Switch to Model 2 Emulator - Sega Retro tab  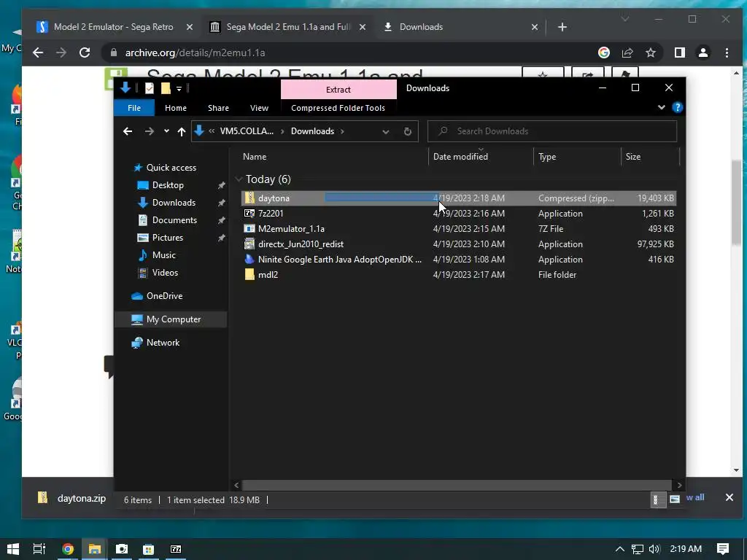coord(113,27)
